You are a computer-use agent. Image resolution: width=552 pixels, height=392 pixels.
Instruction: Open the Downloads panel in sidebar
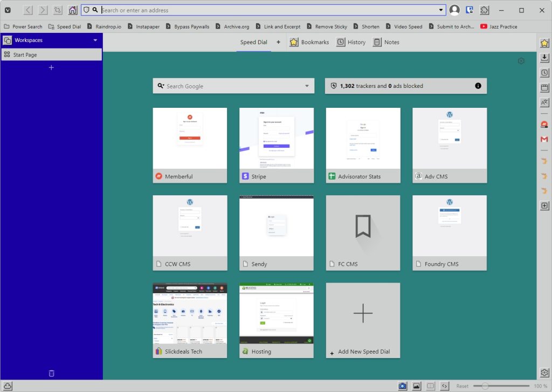pyautogui.click(x=544, y=58)
